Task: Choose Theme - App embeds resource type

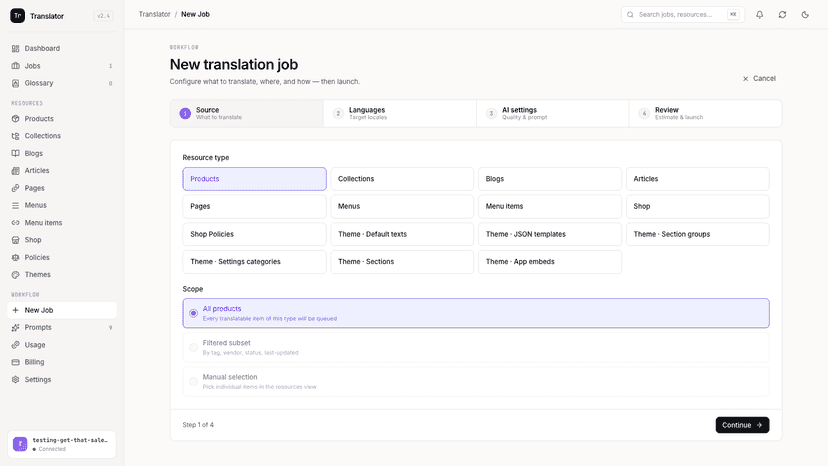Action: [550, 262]
